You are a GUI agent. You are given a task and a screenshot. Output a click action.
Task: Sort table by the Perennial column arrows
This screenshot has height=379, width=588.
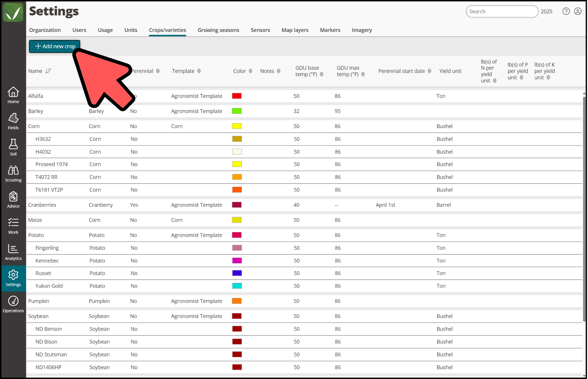[x=158, y=71]
